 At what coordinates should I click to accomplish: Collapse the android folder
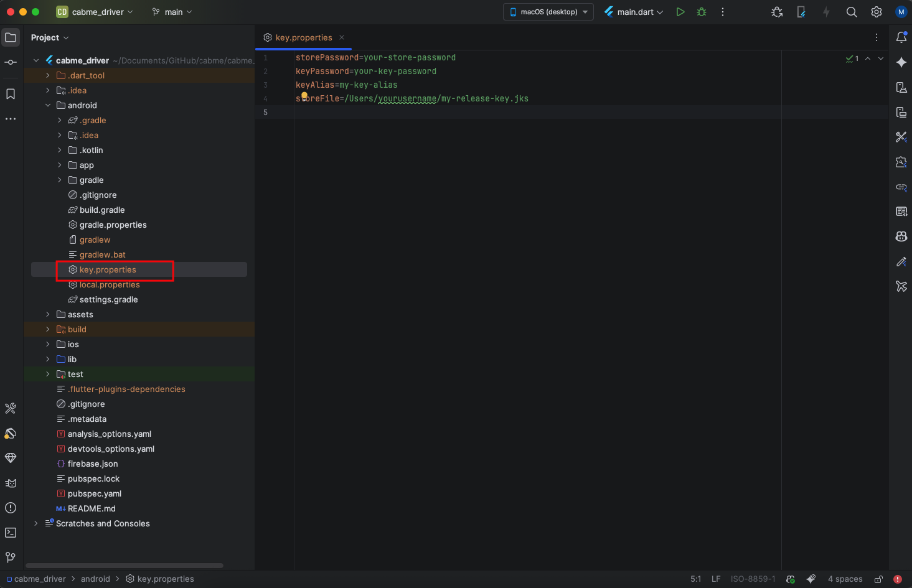coord(48,105)
